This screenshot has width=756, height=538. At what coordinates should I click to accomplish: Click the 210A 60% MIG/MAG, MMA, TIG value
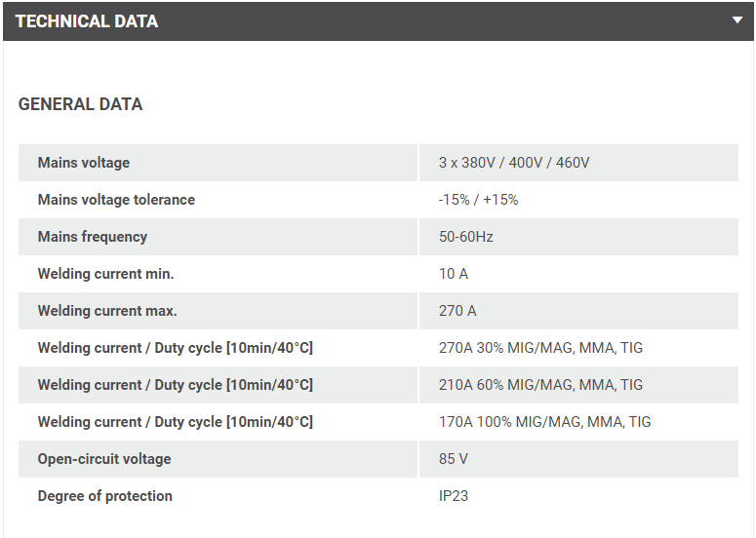point(541,385)
